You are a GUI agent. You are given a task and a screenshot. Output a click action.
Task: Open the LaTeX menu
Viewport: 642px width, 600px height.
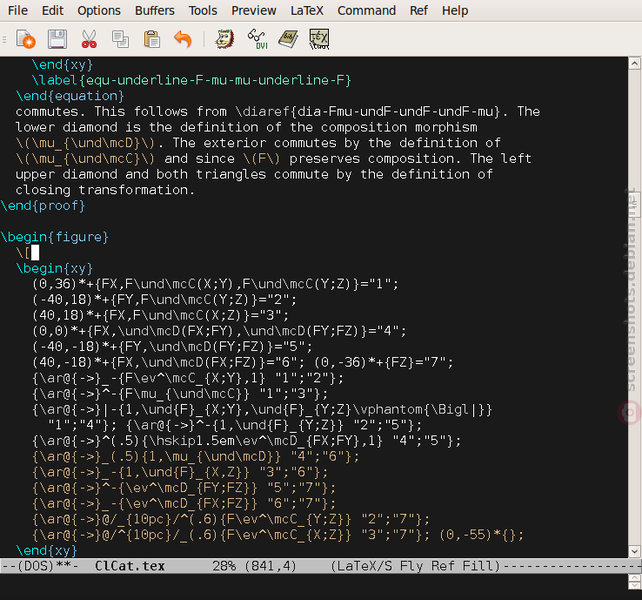point(307,10)
